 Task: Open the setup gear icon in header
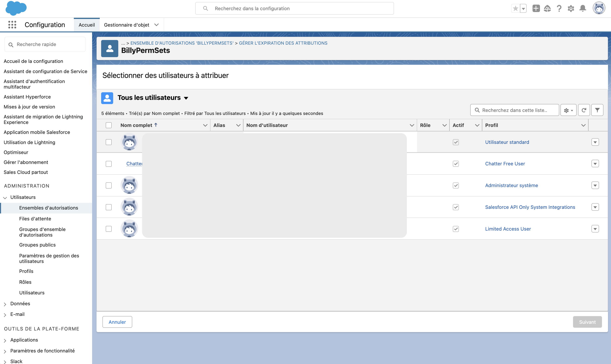(x=571, y=9)
